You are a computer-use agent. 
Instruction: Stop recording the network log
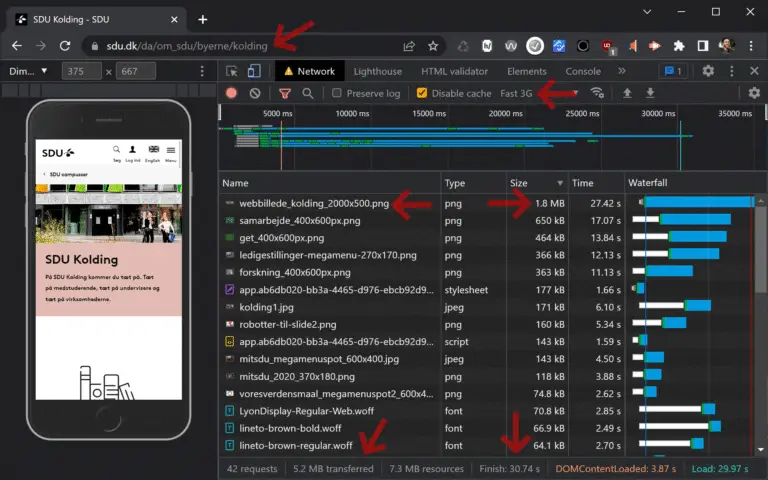click(231, 93)
